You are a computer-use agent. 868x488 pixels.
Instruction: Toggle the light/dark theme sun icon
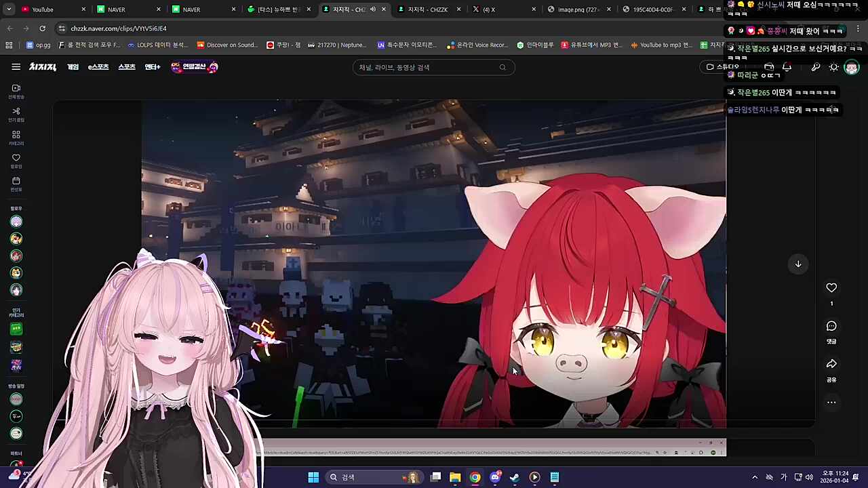pyautogui.click(x=834, y=67)
